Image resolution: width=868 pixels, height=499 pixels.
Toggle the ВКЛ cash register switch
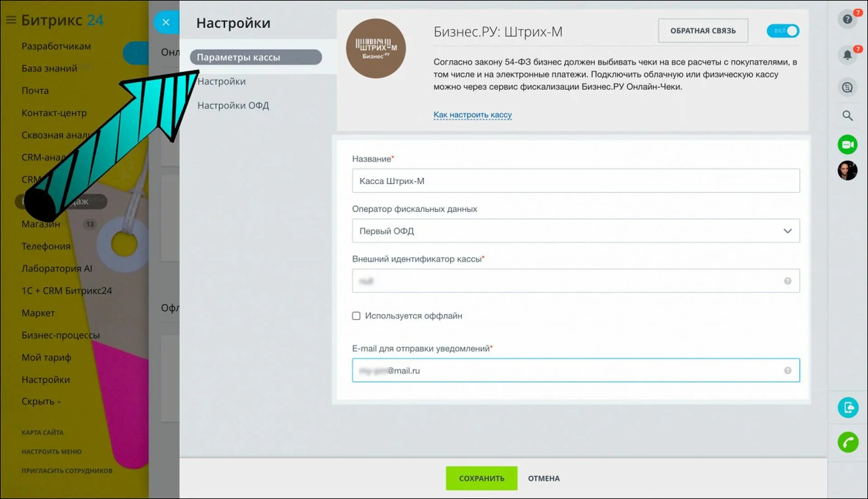pyautogui.click(x=783, y=31)
